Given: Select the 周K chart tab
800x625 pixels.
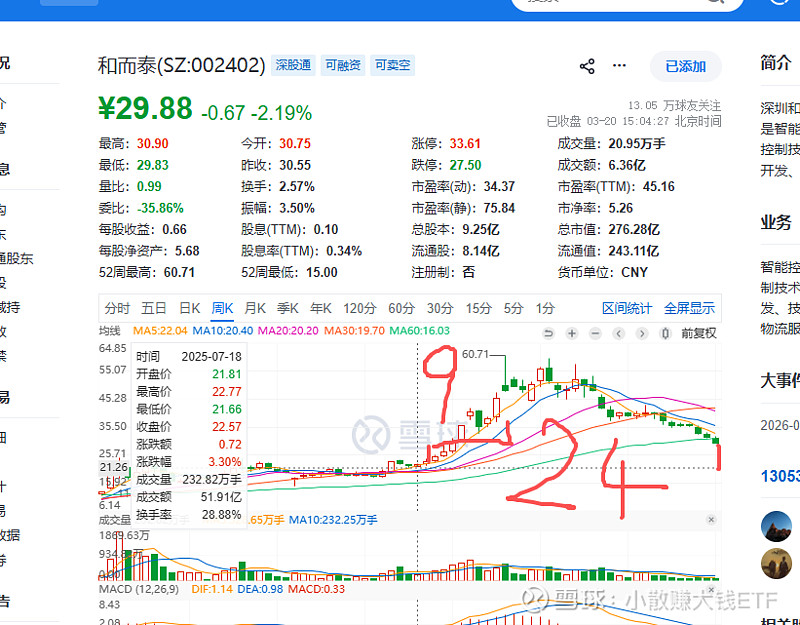Looking at the screenshot, I should click(222, 308).
